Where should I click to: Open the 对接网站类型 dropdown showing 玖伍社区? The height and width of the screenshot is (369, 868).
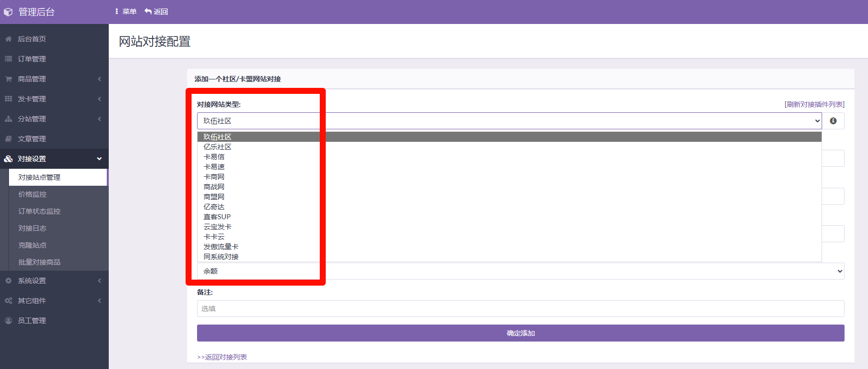coord(509,121)
